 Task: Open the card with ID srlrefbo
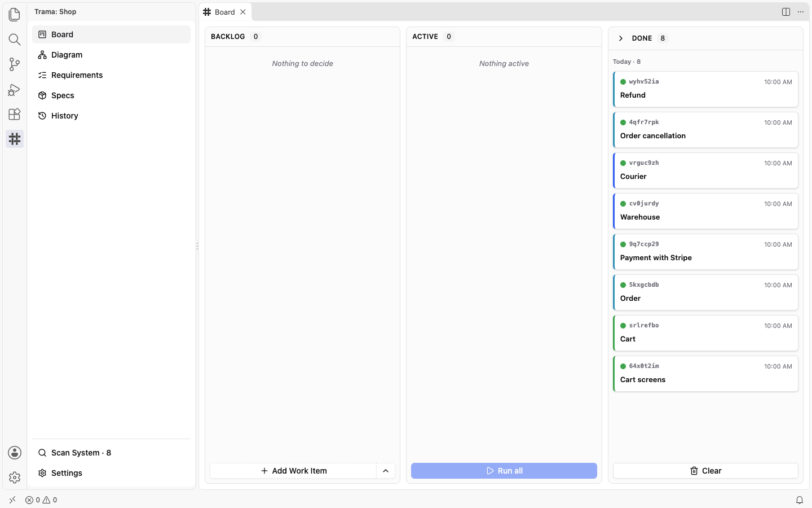pyautogui.click(x=705, y=333)
